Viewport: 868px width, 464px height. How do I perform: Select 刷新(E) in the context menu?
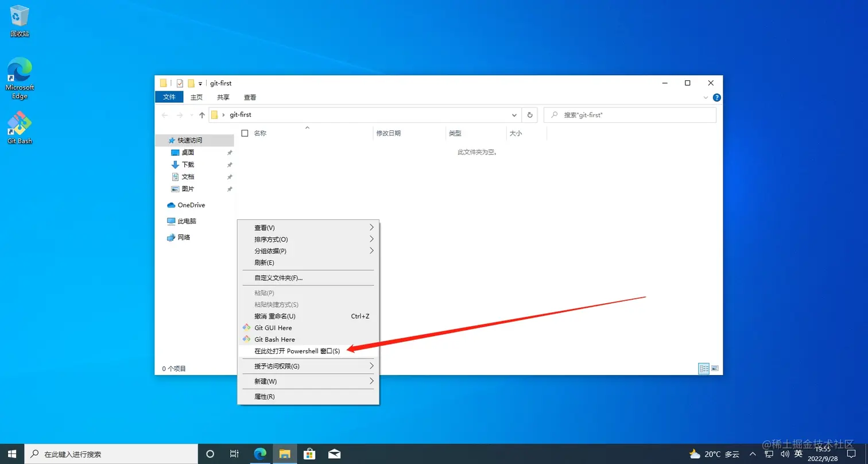(x=308, y=262)
